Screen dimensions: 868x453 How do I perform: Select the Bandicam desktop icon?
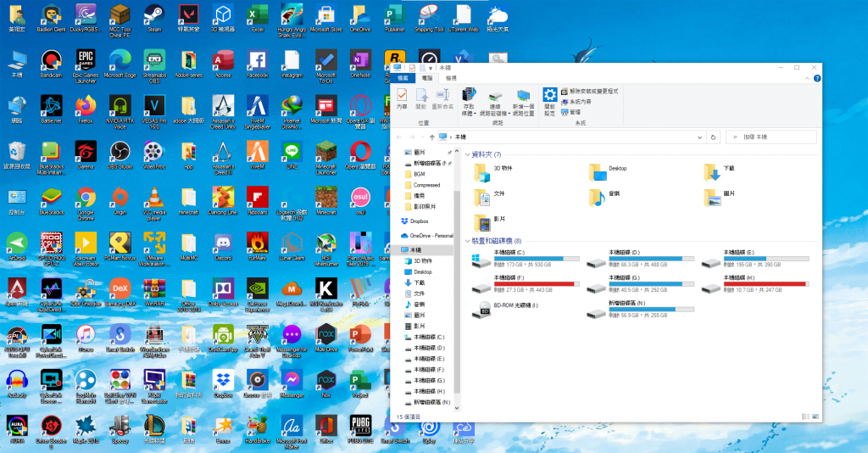pos(51,64)
